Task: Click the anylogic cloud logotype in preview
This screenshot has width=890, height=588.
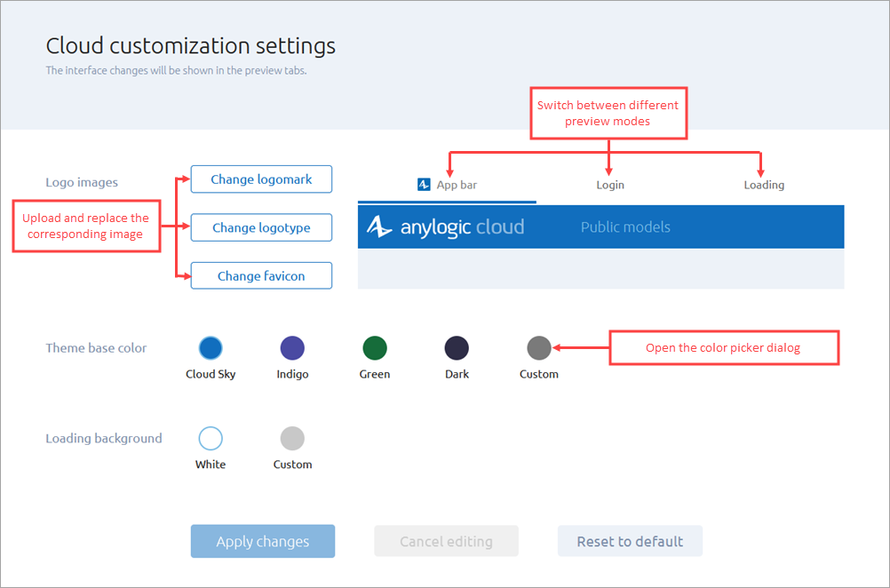Action: pyautogui.click(x=462, y=227)
